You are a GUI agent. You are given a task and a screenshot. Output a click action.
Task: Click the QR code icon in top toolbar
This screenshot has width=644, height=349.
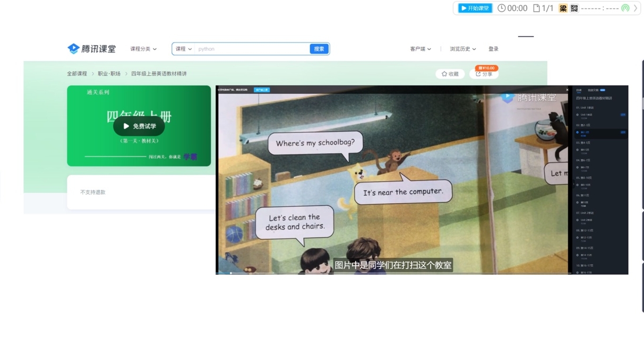point(574,8)
